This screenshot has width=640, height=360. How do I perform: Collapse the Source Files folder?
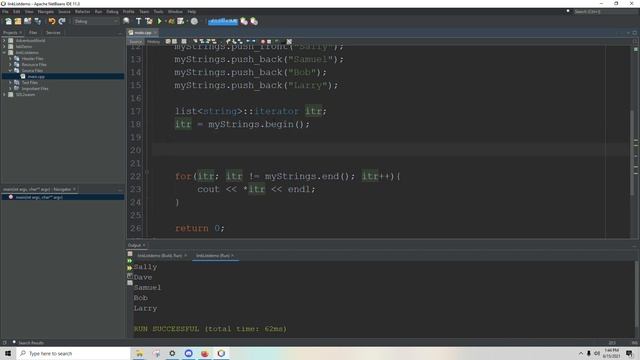click(10, 71)
